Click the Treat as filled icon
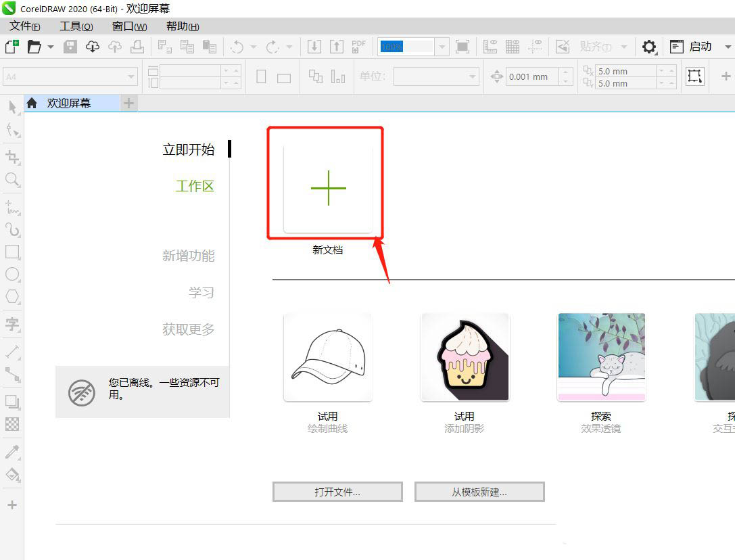Viewport: 735px width, 560px height. [694, 76]
